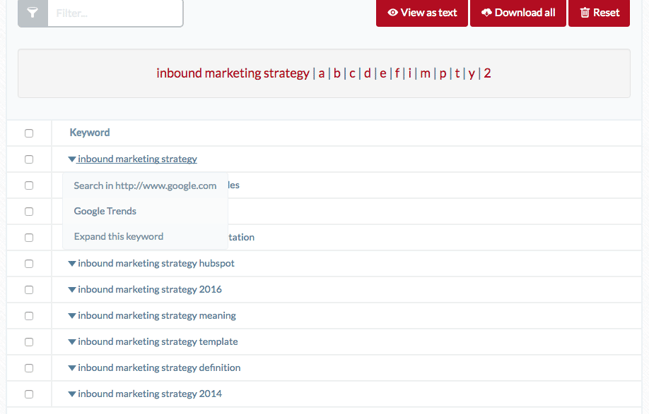Check the checkbox for row ending 'tation'

pyautogui.click(x=29, y=238)
